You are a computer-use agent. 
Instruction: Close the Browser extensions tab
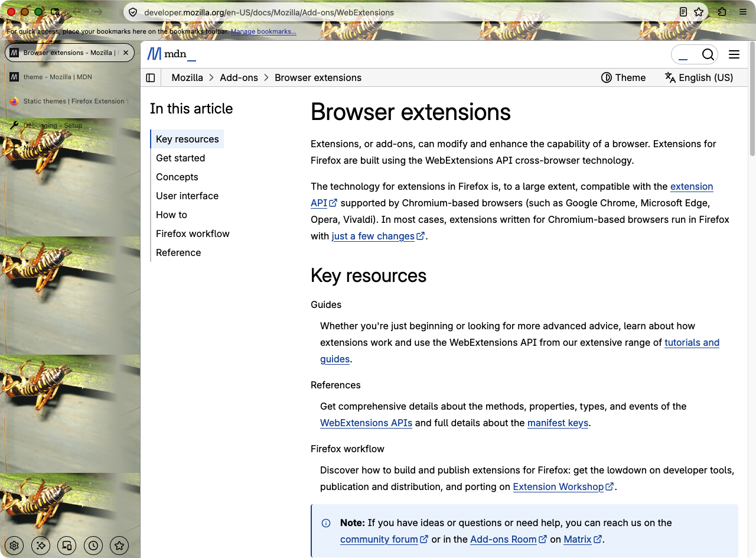(x=126, y=53)
